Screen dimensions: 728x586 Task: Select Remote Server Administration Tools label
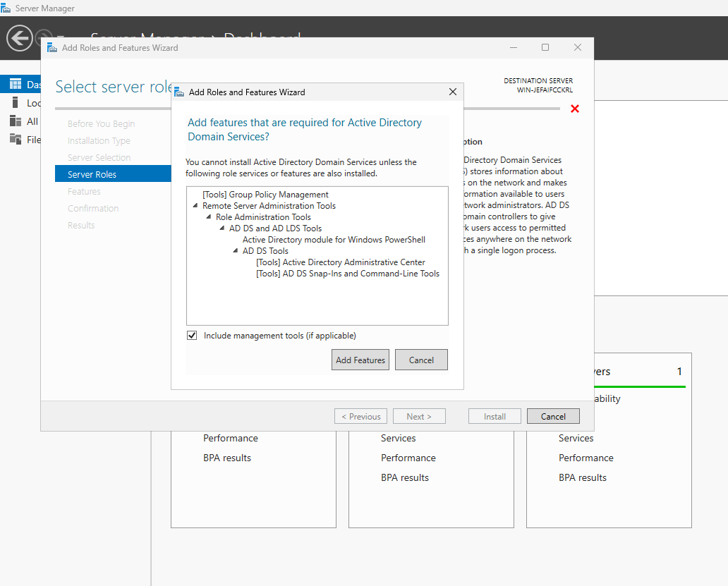pos(269,205)
